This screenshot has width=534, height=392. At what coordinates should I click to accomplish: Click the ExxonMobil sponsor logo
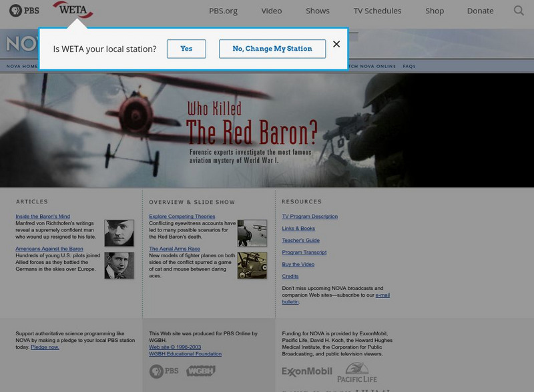[x=306, y=371]
